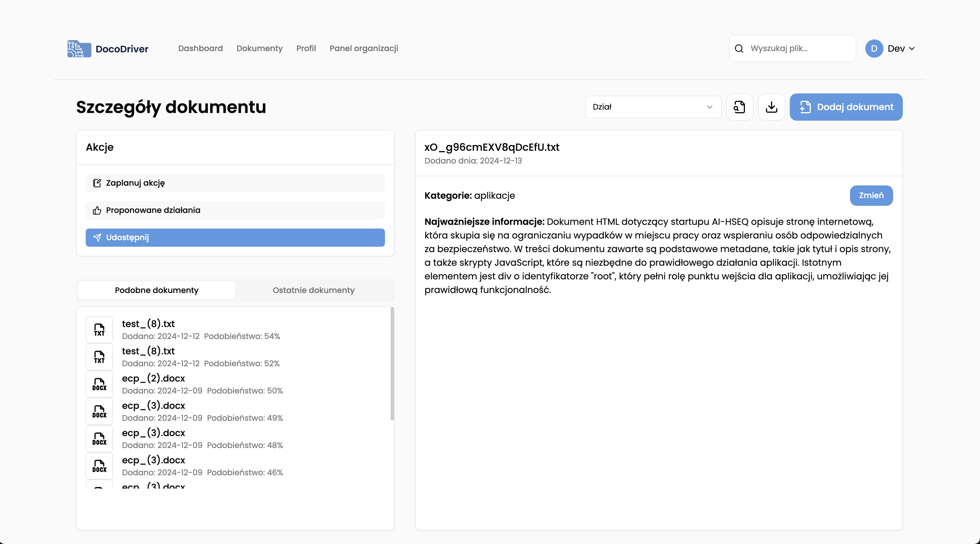This screenshot has width=980, height=544.
Task: Click the D user avatar
Action: coord(874,49)
